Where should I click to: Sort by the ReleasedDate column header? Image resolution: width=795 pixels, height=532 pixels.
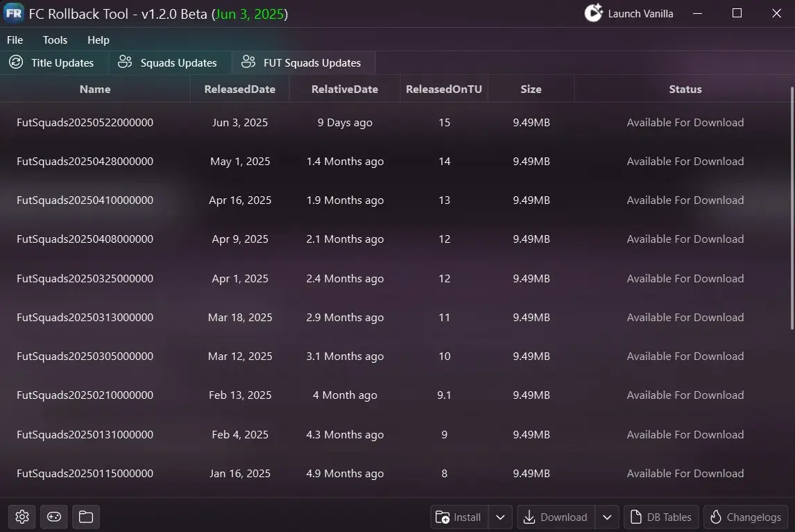point(240,89)
